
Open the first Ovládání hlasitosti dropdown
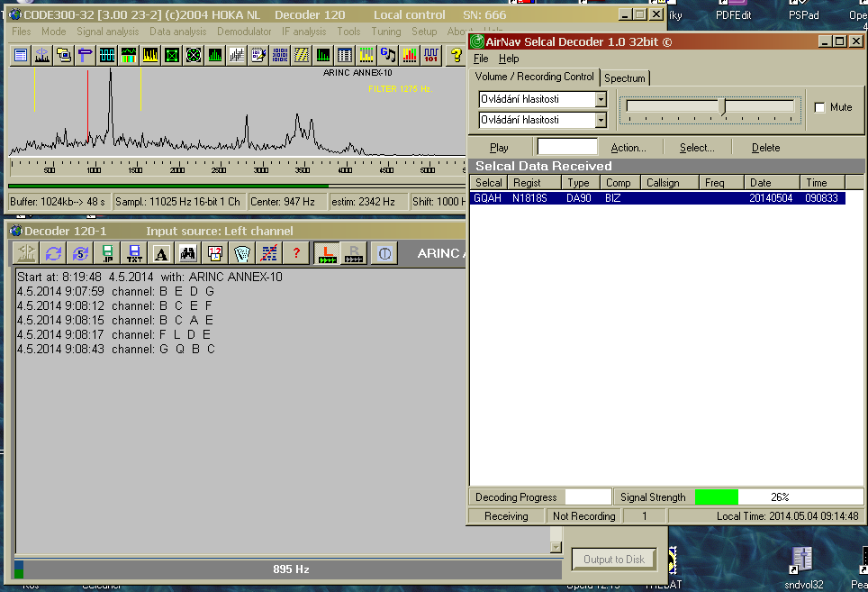(x=601, y=99)
